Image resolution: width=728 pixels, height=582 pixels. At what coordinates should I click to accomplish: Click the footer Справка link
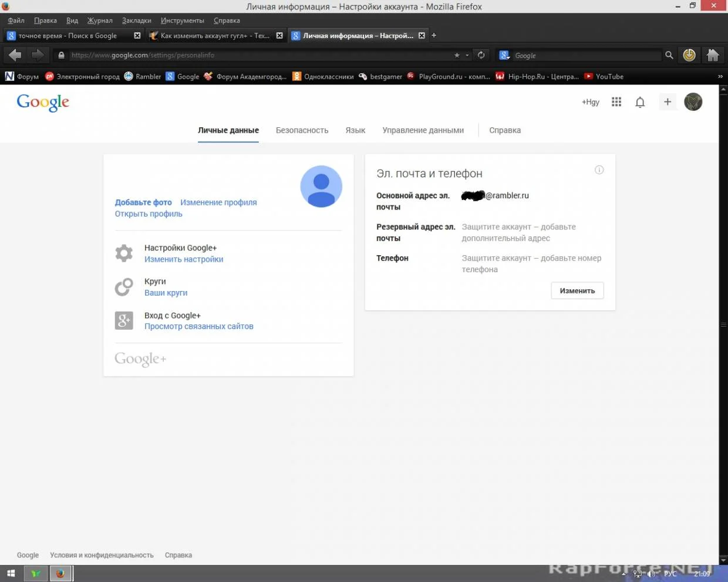click(178, 555)
